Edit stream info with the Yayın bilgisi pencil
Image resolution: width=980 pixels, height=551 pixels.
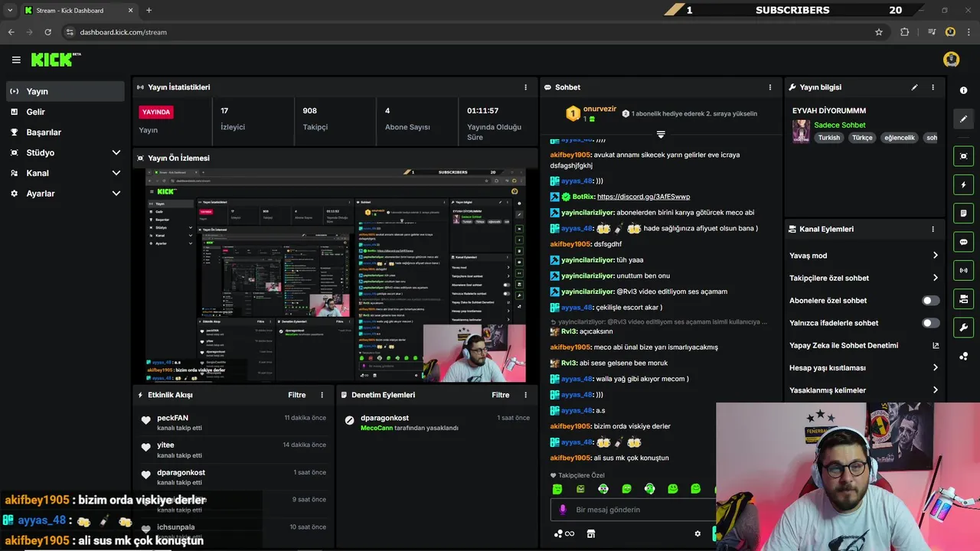pyautogui.click(x=914, y=87)
